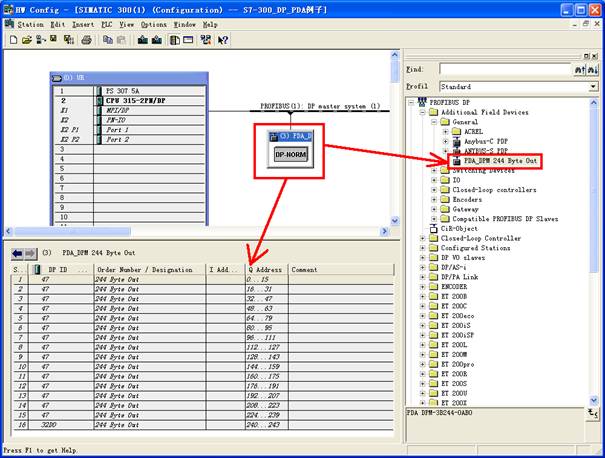Screen dimensions: 605x458
Task: Click the catalog tree scroll-down arrow
Action: 594,401
